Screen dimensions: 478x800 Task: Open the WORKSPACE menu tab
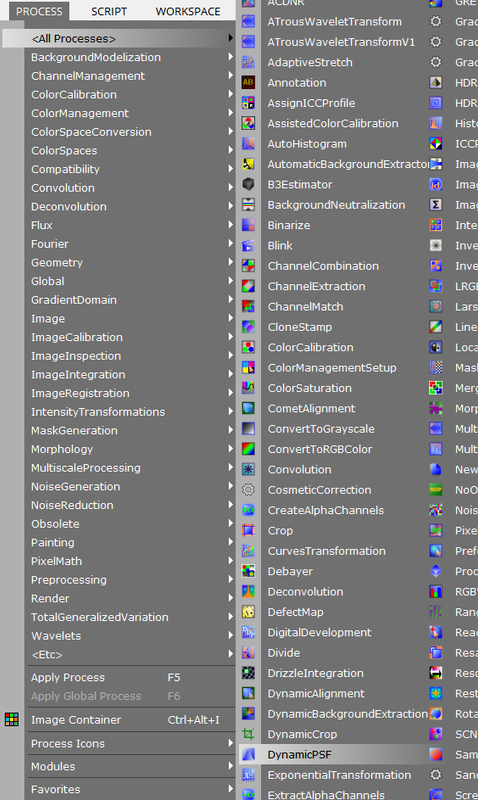[188, 11]
